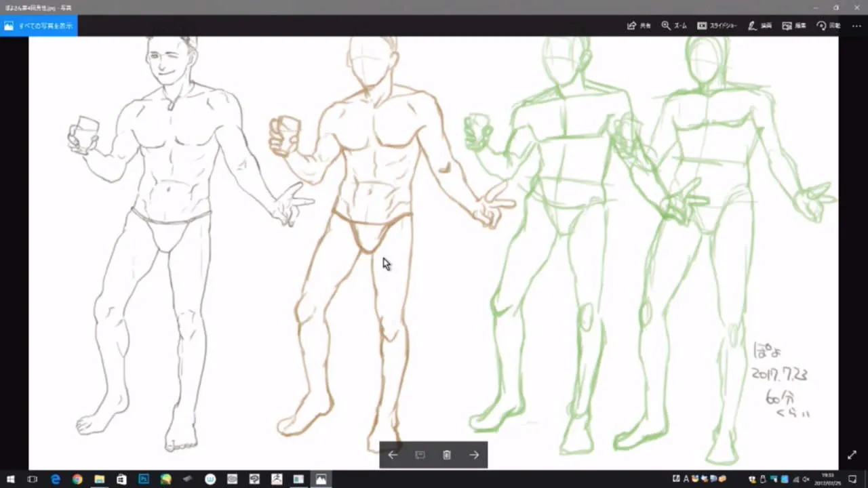Open the Windows Start menu
The image size is (868, 488).
click(x=11, y=479)
